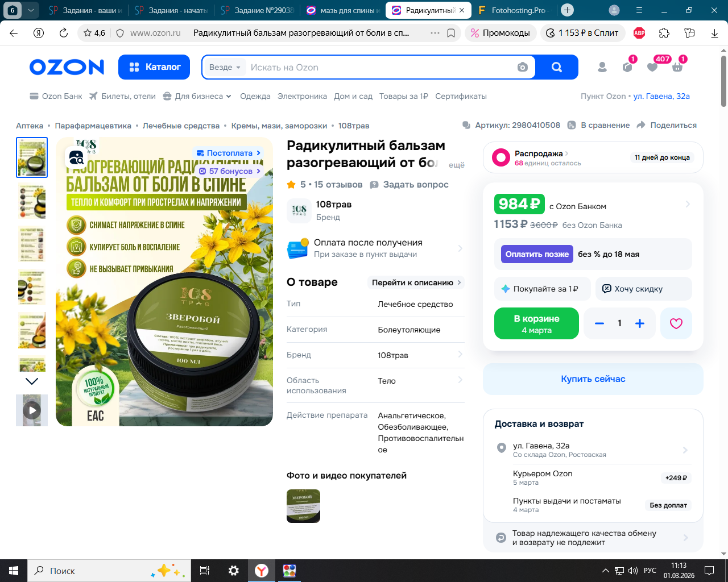Image resolution: width=728 pixels, height=582 pixels.
Task: Open Распродажа promotion banner
Action: (x=593, y=157)
